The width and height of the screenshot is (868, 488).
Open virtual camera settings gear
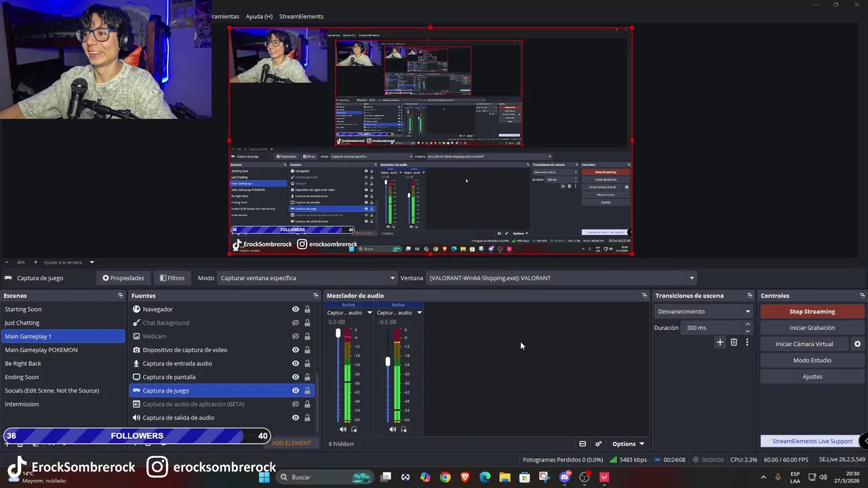tap(857, 344)
